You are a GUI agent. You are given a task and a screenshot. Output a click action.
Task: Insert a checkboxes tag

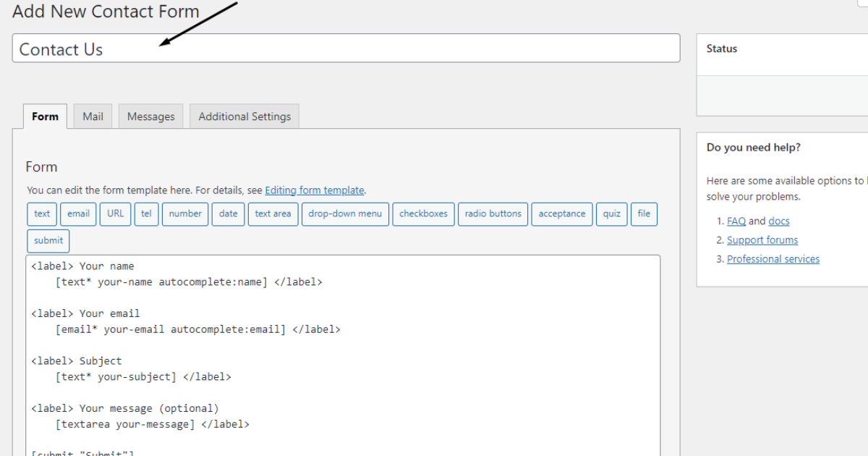[x=423, y=214]
